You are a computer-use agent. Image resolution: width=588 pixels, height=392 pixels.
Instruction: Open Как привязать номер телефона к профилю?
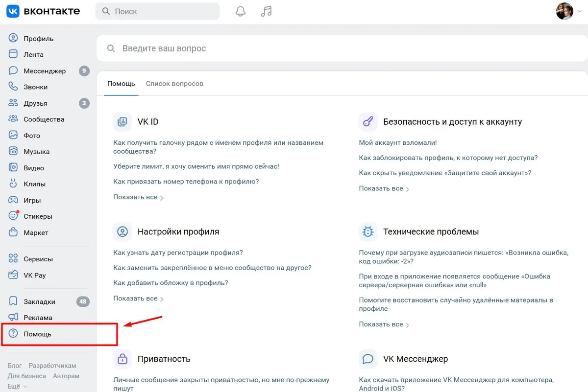point(186,182)
